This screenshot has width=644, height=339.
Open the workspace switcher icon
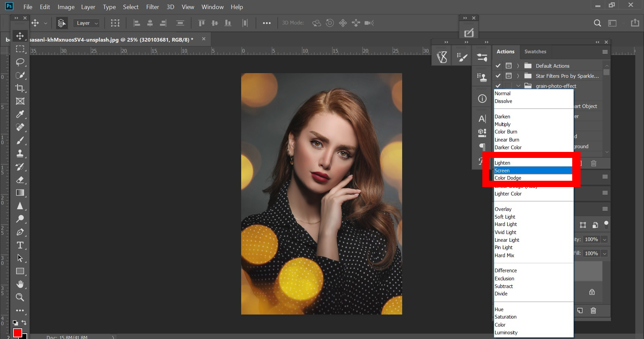coord(612,23)
